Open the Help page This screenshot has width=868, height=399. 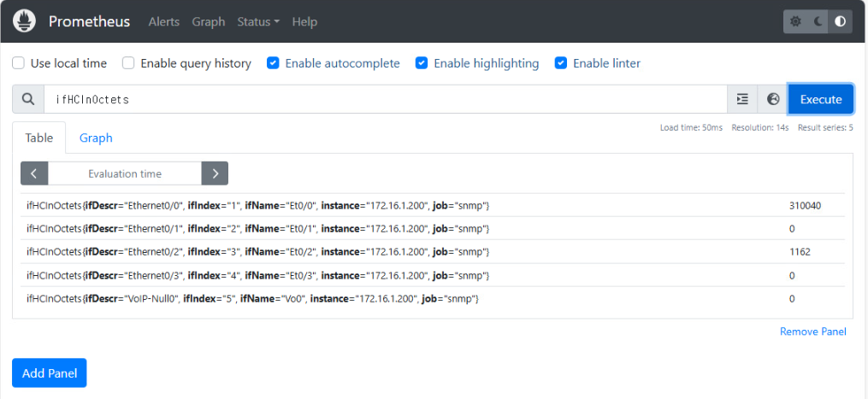click(x=304, y=21)
